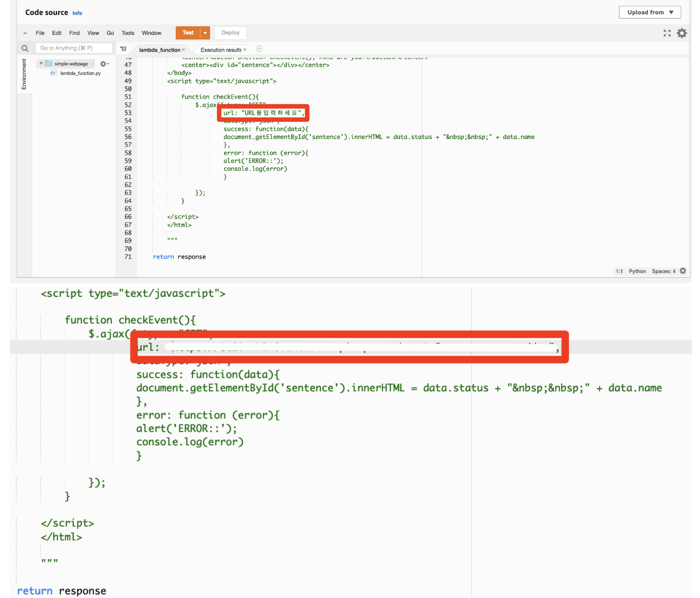
Task: Collapse the simple-webpage folder arrow
Action: point(41,63)
